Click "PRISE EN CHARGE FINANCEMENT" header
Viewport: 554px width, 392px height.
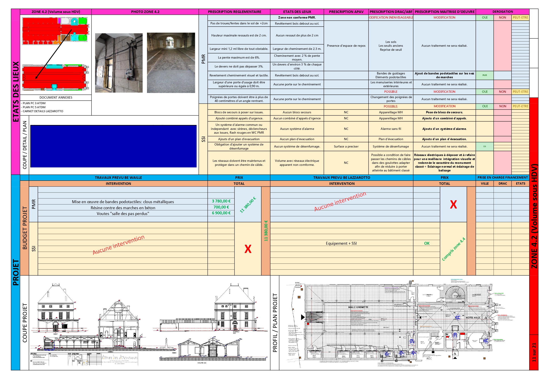503,178
